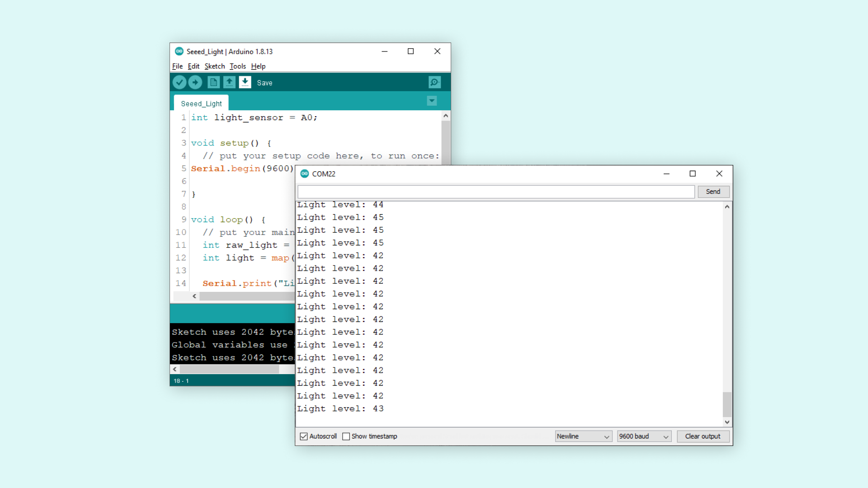The image size is (868, 488).
Task: Click the 'int light = map(' code line
Action: tap(248, 258)
